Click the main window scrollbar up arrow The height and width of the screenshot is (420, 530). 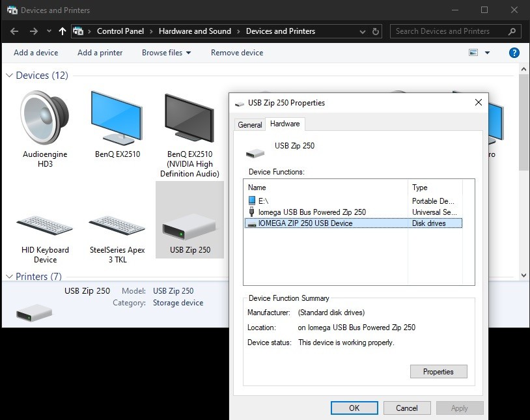[x=523, y=69]
